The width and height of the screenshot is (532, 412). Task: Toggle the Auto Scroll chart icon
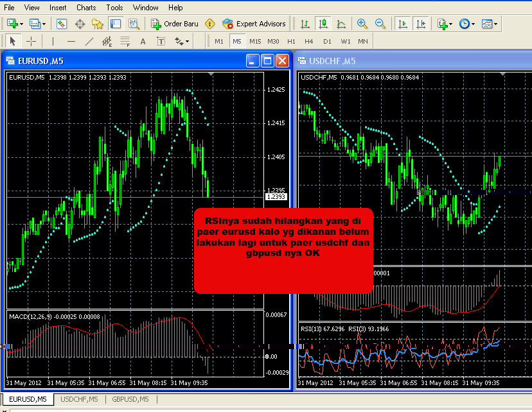pos(402,24)
